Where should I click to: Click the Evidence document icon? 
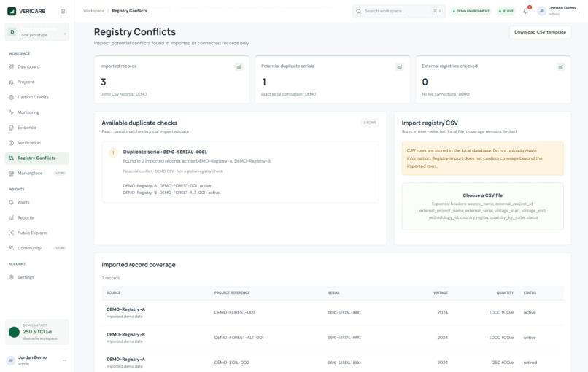[x=11, y=128]
